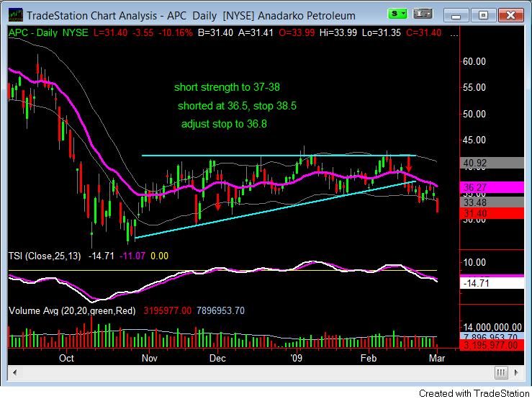Click the 'C=31.40' close value

click(x=424, y=33)
